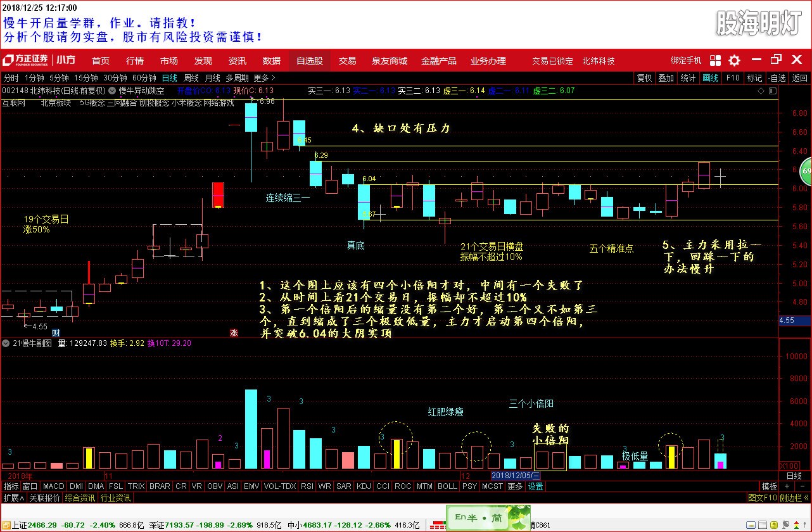Switch to 周线 weekly period
812x532 pixels.
click(x=191, y=78)
